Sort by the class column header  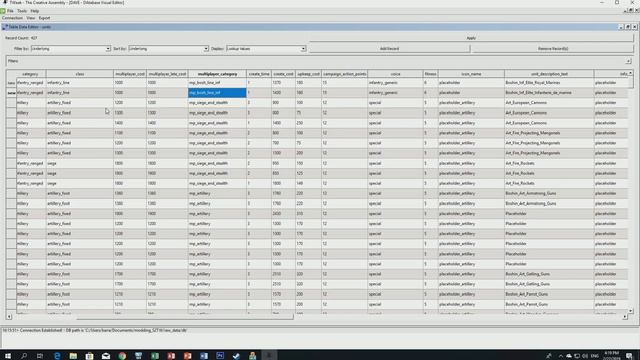(80, 74)
